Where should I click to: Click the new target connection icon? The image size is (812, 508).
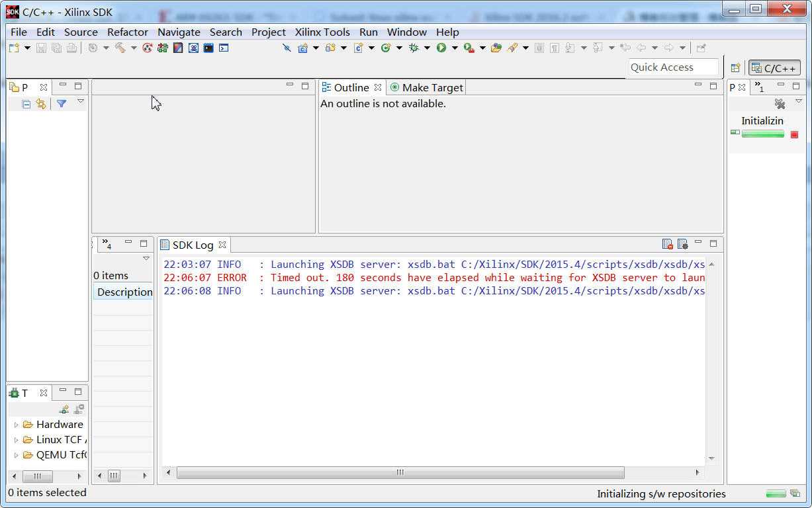pos(64,409)
